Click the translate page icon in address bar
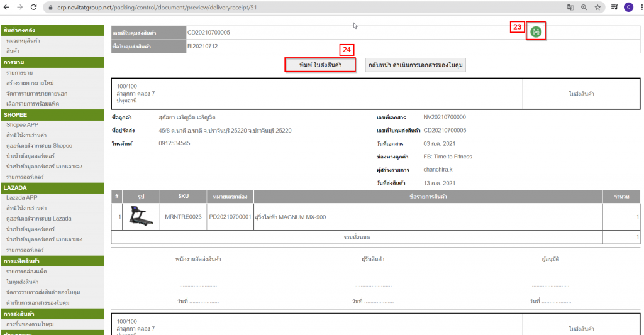Screen dimensions: 644x335 coord(570,8)
